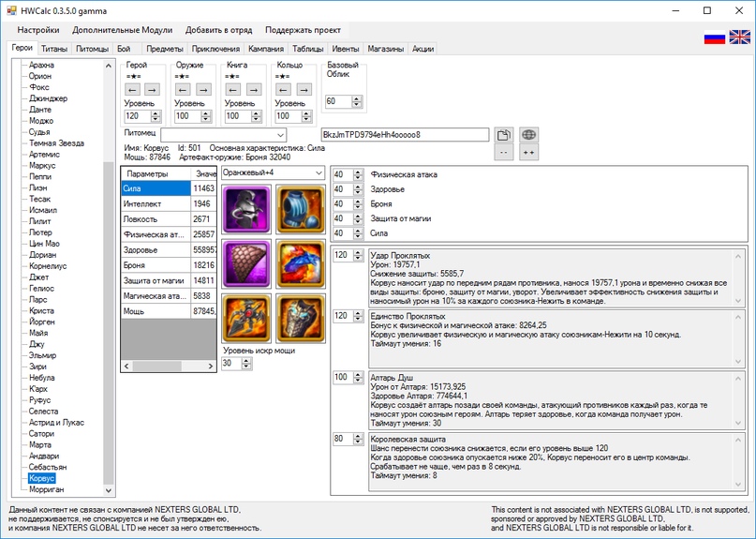The image size is (756, 539).
Task: Click the '--' decrease-all button
Action: (504, 153)
